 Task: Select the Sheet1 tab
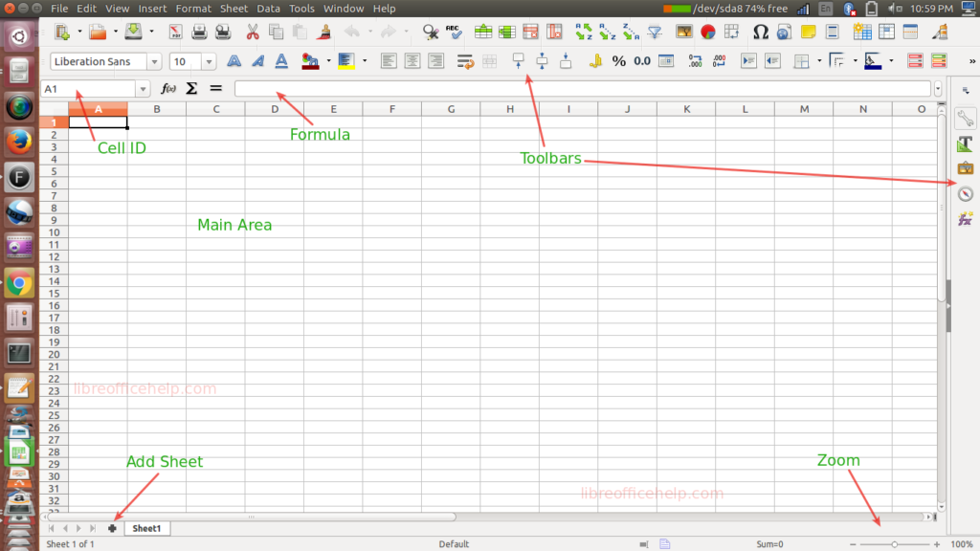[146, 528]
